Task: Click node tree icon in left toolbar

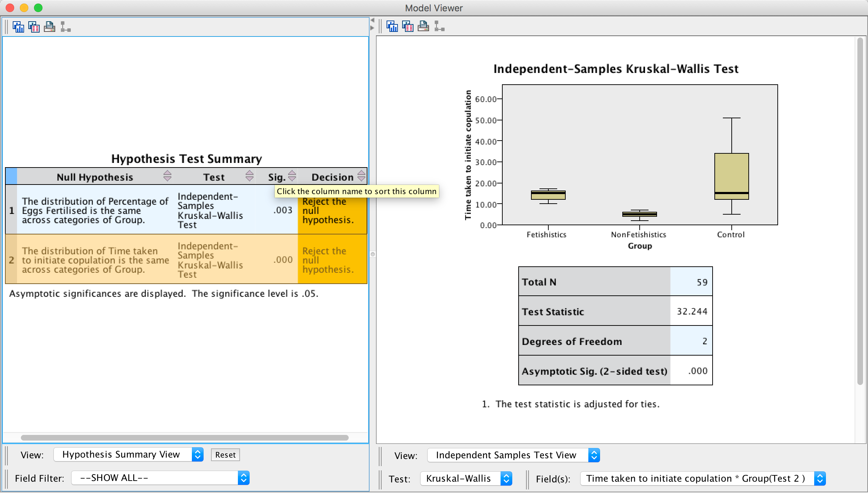Action: tap(65, 27)
